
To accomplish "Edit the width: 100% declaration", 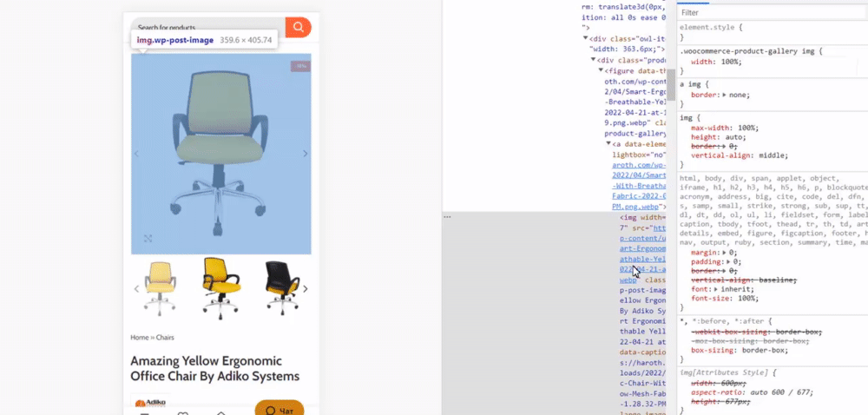I will [716, 62].
